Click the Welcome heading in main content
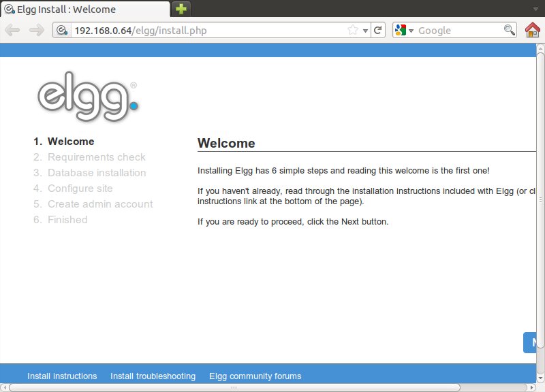The width and height of the screenshot is (545, 392). click(x=226, y=143)
